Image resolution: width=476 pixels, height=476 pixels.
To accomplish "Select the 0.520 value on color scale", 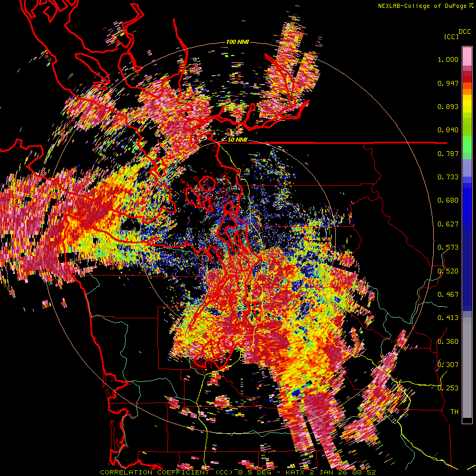I will 448,271.
